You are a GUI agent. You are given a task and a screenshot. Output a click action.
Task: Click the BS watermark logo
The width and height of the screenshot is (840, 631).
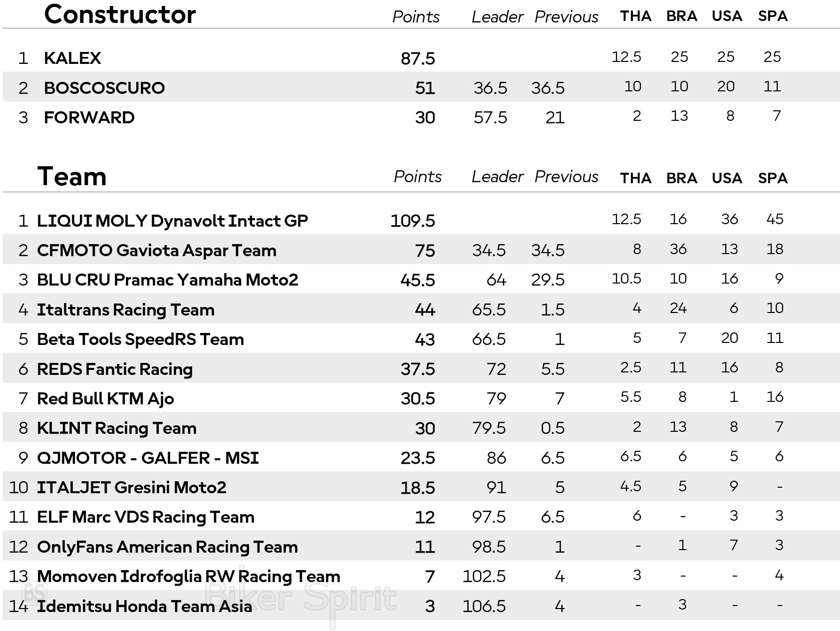click(34, 593)
